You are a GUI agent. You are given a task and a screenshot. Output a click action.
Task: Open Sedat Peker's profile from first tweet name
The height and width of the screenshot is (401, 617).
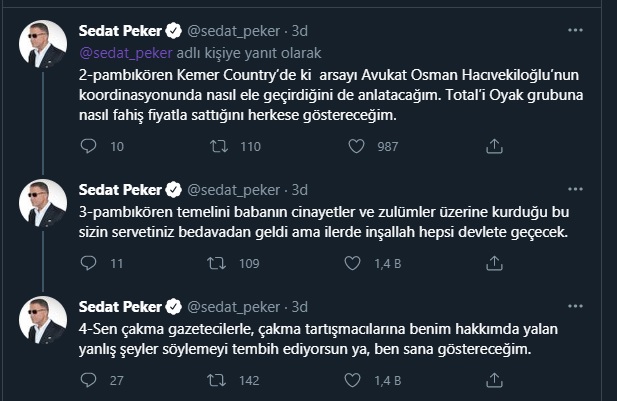pyautogui.click(x=120, y=31)
